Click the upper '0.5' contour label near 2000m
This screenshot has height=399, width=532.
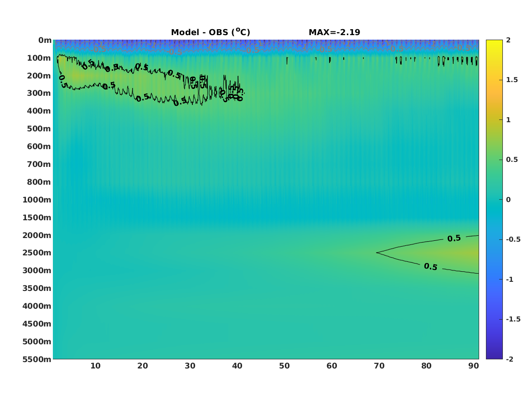[x=454, y=238]
